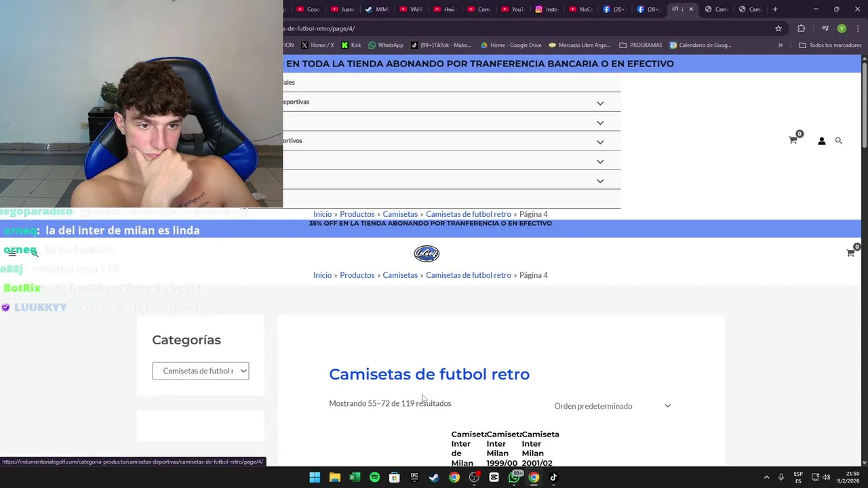Show hidden bookmarks with the double chevron
868x488 pixels.
pyautogui.click(x=781, y=45)
